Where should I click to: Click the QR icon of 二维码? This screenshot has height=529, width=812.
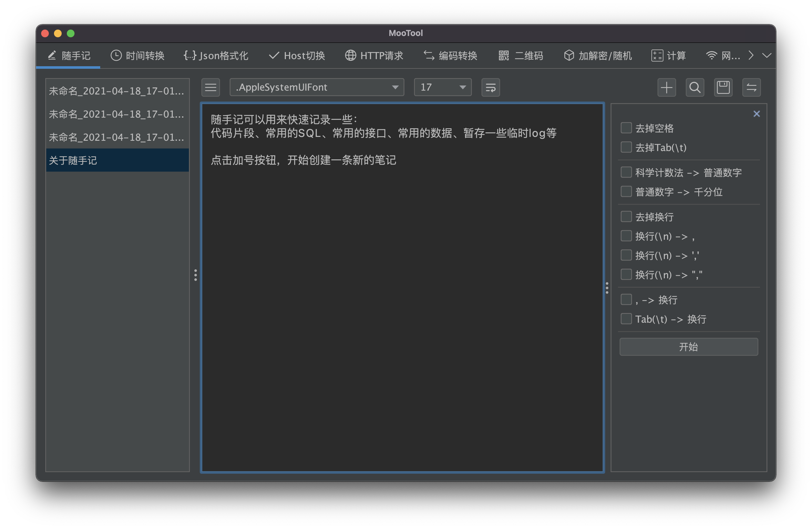point(504,55)
